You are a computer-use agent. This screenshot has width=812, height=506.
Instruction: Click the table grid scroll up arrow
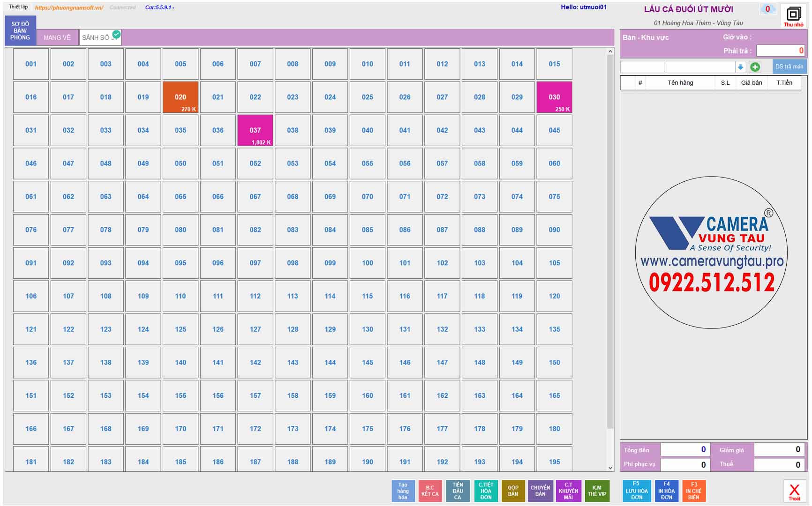point(610,51)
